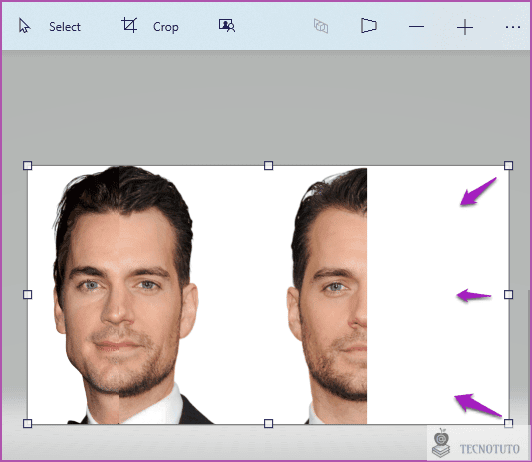Zoom out with the minus button

416,27
